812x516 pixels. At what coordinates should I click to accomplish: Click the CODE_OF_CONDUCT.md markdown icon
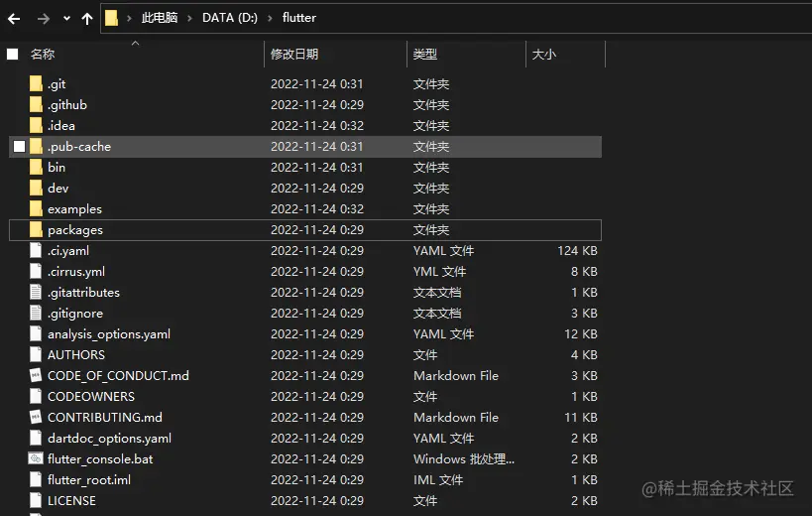coord(36,375)
